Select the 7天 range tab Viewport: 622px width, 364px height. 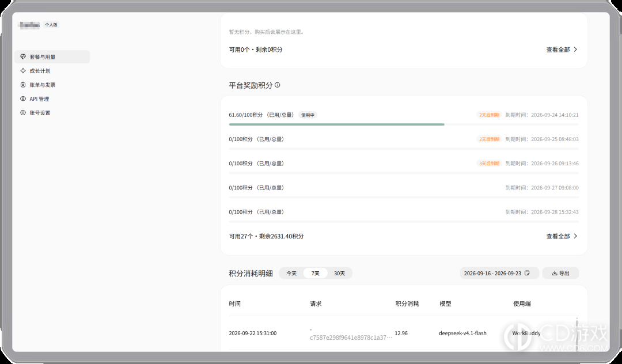316,273
